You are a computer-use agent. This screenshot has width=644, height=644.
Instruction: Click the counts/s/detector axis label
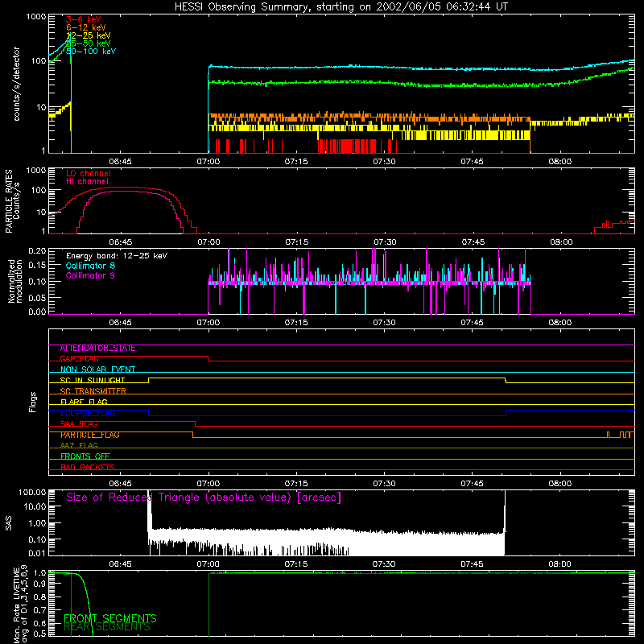click(x=16, y=84)
